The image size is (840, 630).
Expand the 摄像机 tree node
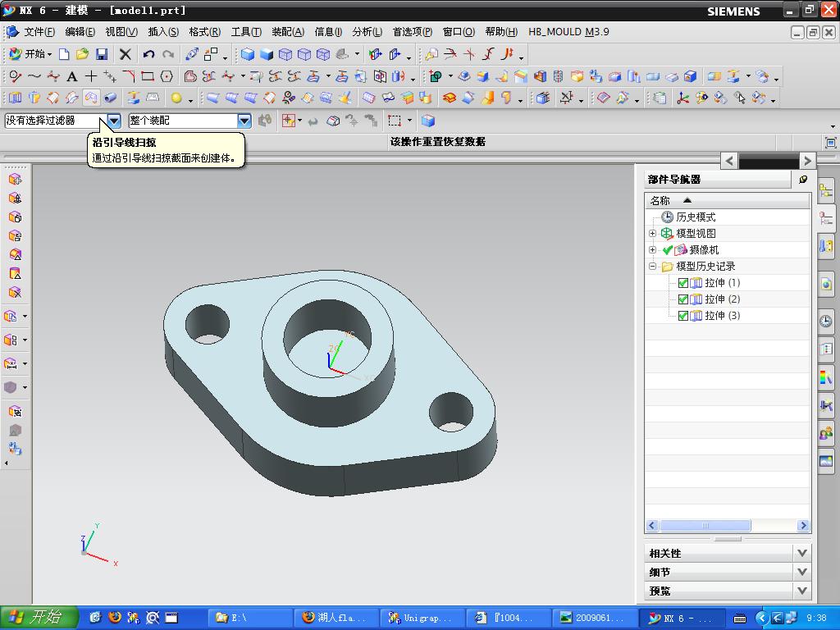coord(652,250)
